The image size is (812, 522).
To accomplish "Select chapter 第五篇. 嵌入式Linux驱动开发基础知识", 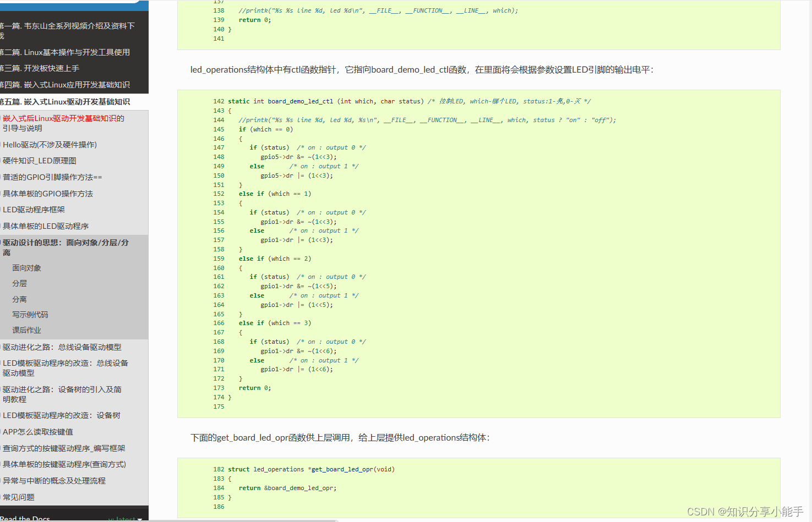I will (x=65, y=102).
